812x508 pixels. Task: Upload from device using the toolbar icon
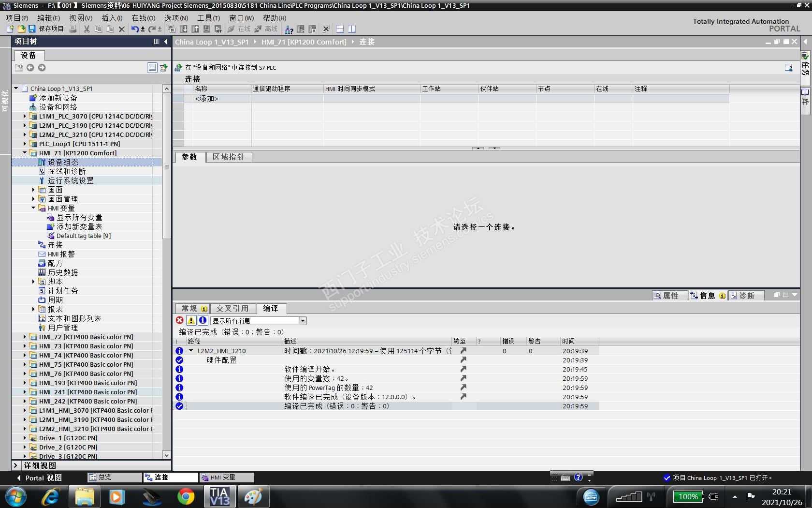(195, 29)
